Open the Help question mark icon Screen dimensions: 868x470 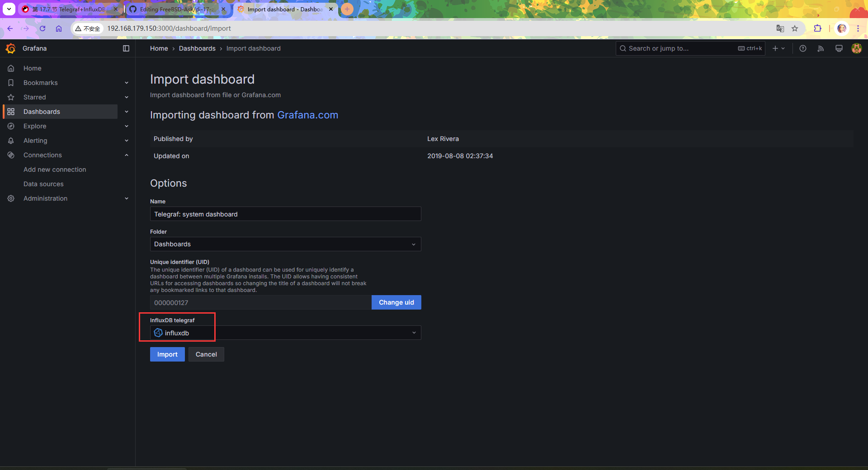tap(803, 48)
